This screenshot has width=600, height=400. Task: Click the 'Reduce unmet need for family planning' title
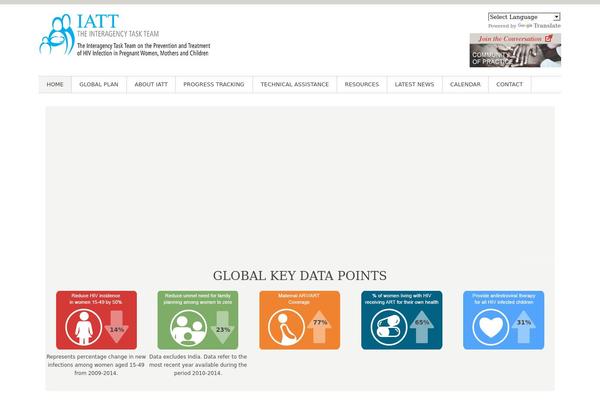198,299
